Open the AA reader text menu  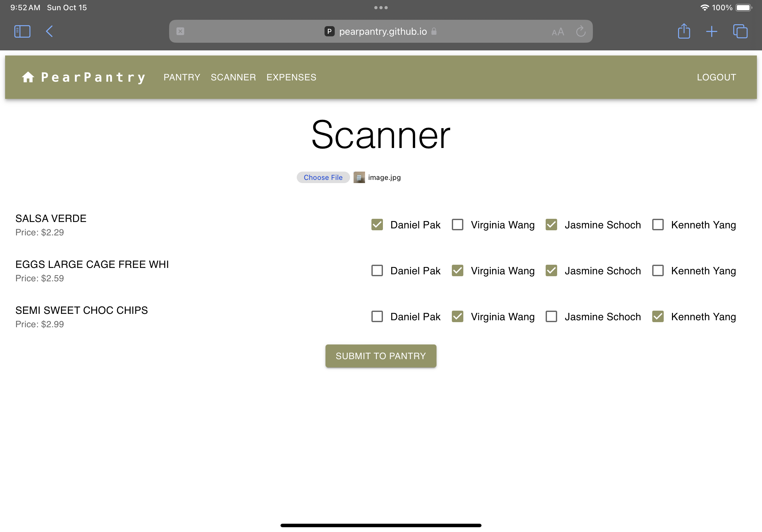coord(557,32)
